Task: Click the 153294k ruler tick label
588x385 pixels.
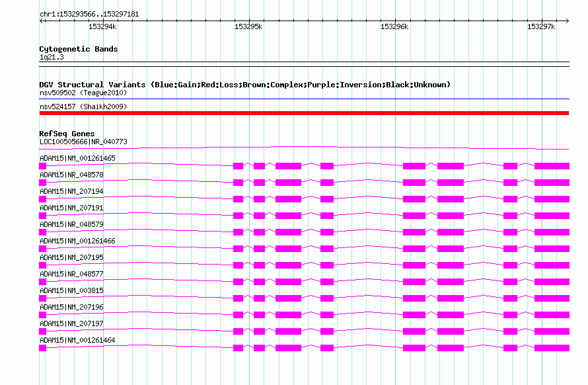Action: [x=102, y=26]
